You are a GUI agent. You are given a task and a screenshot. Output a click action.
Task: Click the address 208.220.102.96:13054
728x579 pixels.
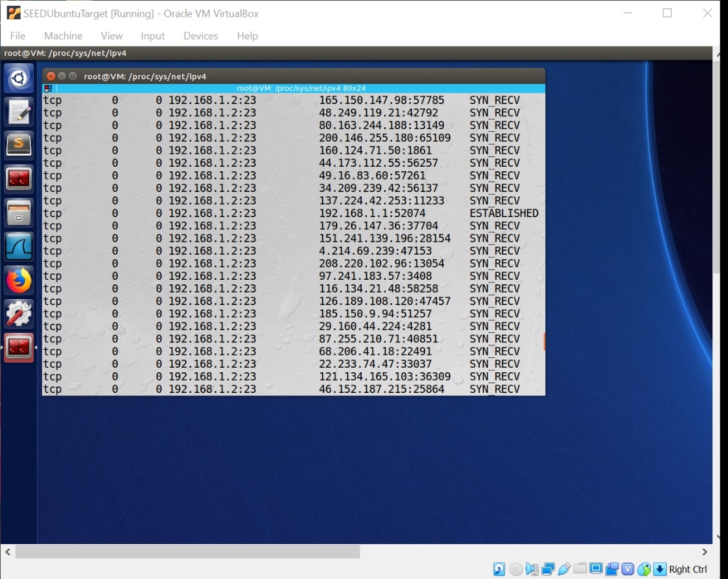381,263
